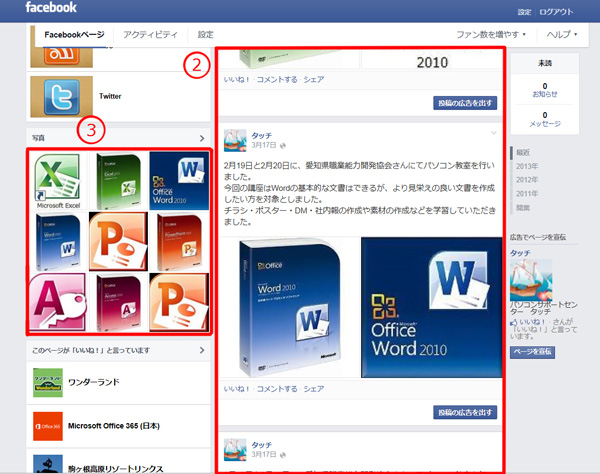The image size is (600, 474).
Task: Click コメントする under the Word 2010 post
Action: coord(277,389)
